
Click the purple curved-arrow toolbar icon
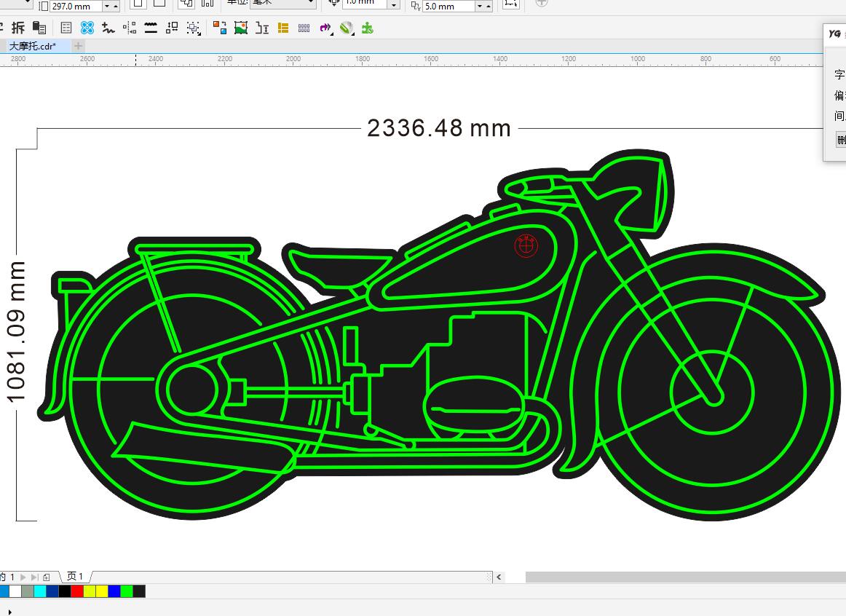(x=325, y=28)
